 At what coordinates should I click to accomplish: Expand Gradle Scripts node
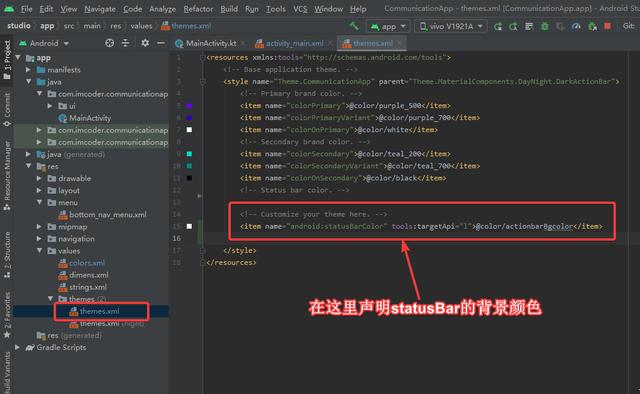tap(18, 347)
